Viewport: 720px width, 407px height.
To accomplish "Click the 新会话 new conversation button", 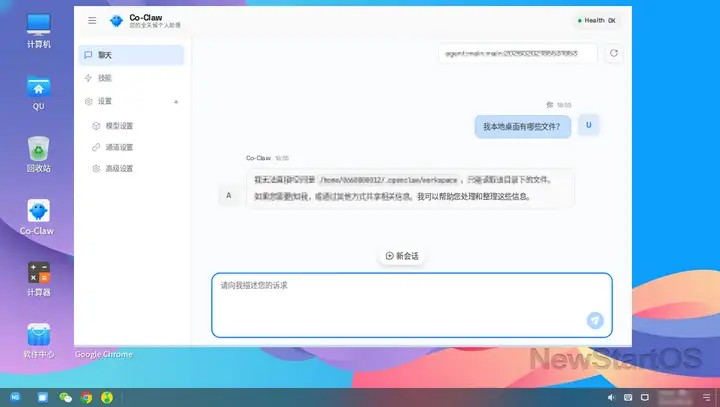I will coord(401,256).
